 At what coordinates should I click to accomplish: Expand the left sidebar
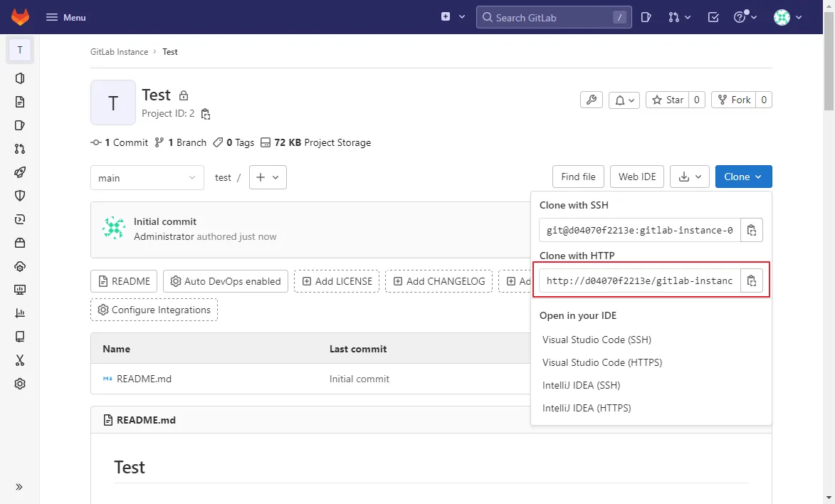19,487
